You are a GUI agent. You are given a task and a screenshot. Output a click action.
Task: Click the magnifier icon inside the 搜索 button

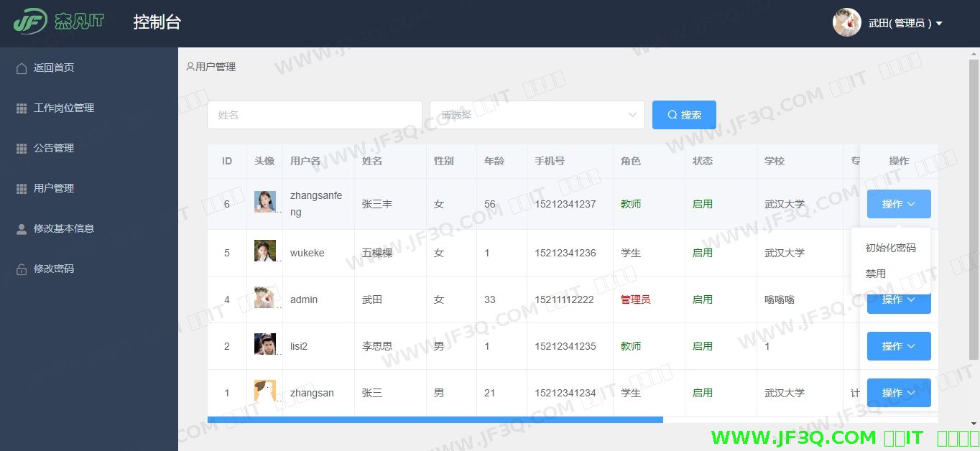pyautogui.click(x=672, y=115)
